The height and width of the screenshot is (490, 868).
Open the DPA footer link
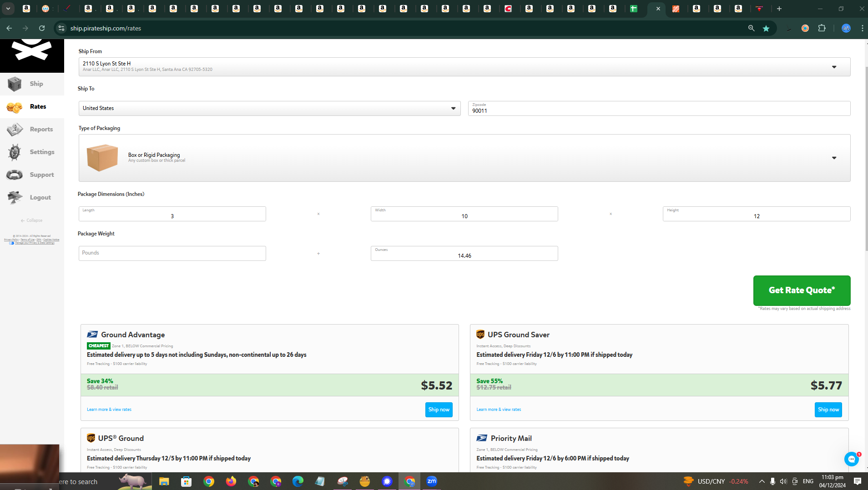39,240
